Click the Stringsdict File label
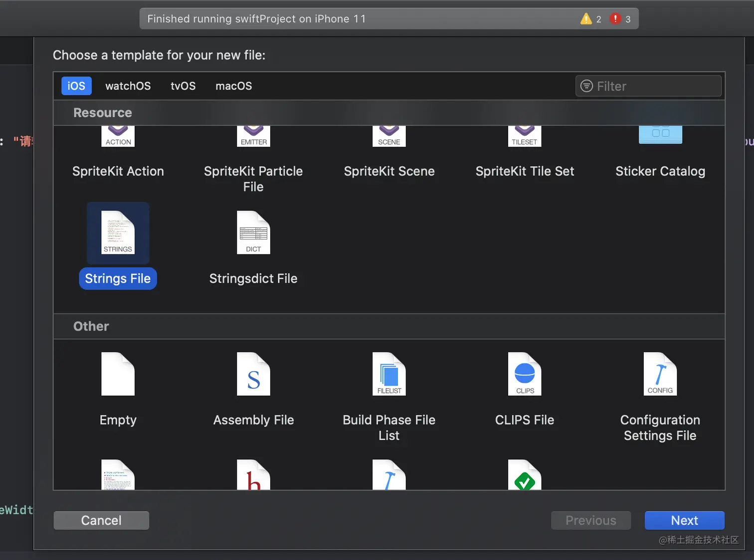Screen dimensions: 754x560 click(253, 278)
